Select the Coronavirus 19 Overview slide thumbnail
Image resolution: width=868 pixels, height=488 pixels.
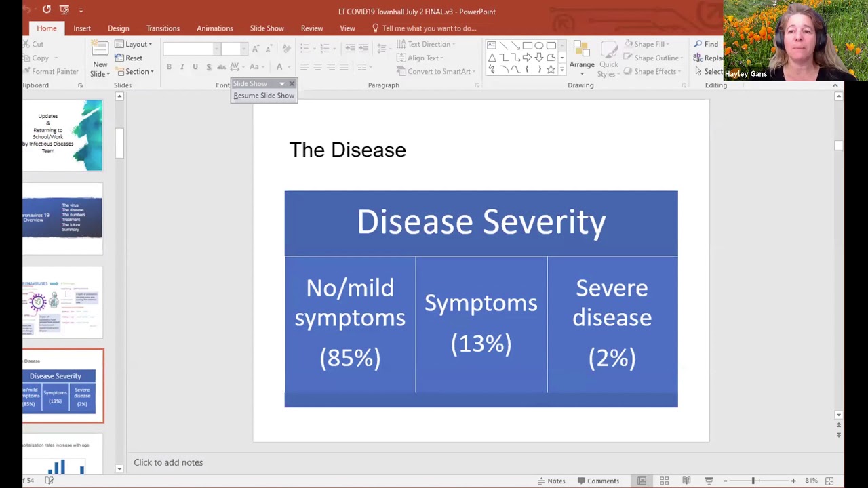point(62,218)
